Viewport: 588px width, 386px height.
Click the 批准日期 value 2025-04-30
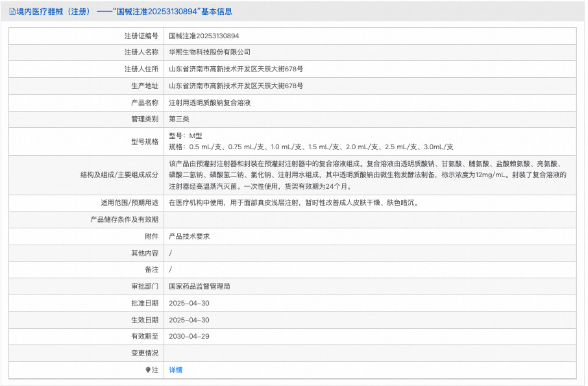187,303
